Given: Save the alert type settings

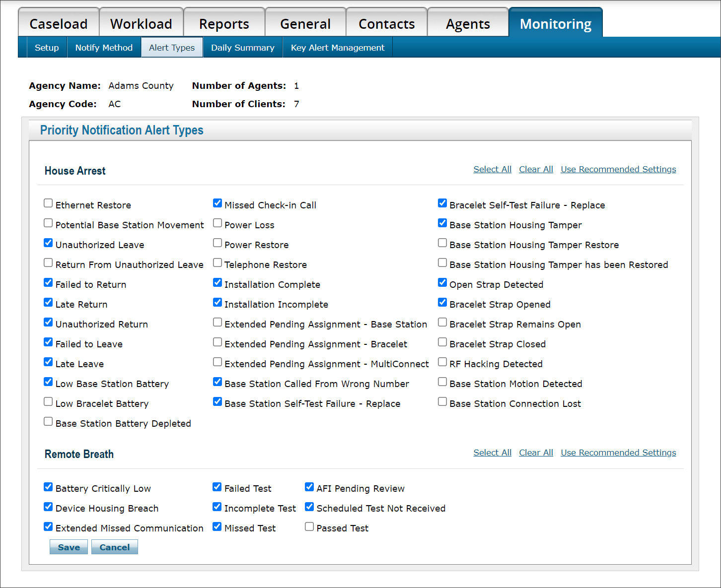Looking at the screenshot, I should (x=68, y=547).
